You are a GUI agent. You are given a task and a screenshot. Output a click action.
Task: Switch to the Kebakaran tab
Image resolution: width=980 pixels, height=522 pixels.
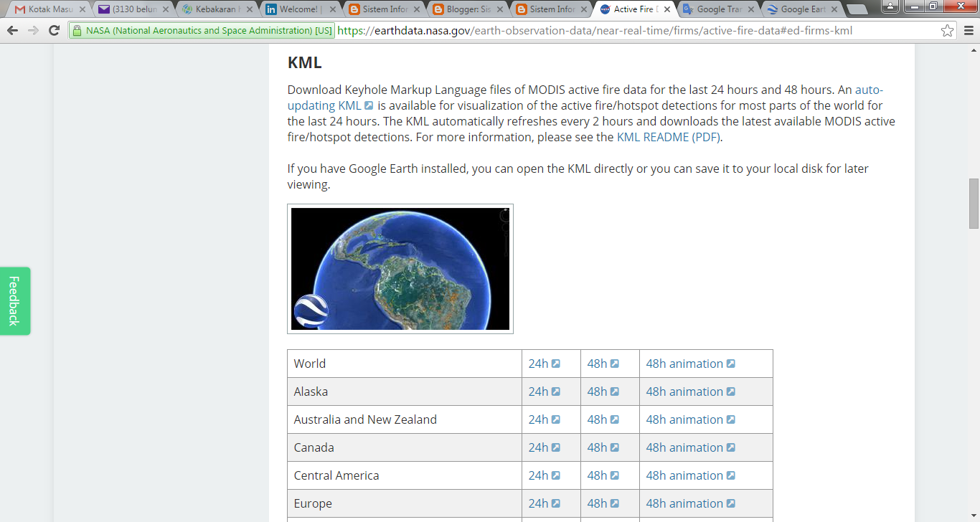coord(216,10)
